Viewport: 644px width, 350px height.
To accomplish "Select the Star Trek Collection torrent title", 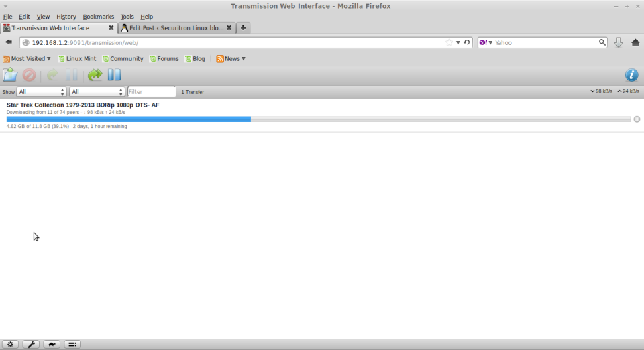I will point(83,105).
